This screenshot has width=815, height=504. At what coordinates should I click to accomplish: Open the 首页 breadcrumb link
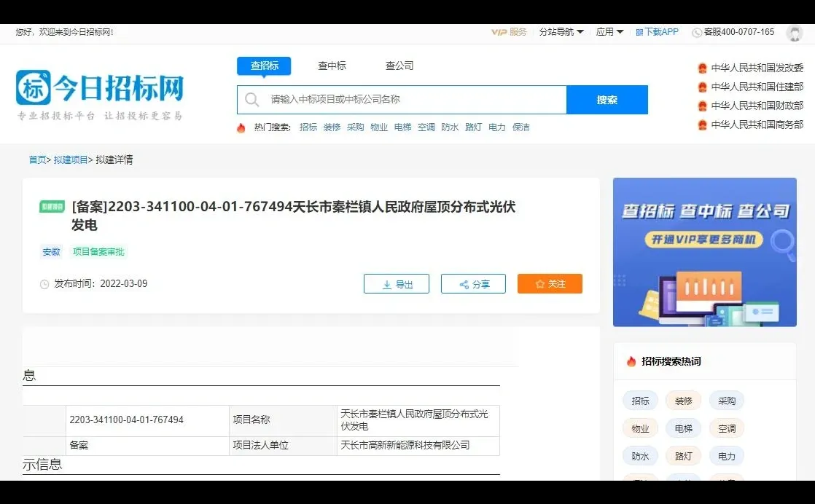[x=36, y=160]
